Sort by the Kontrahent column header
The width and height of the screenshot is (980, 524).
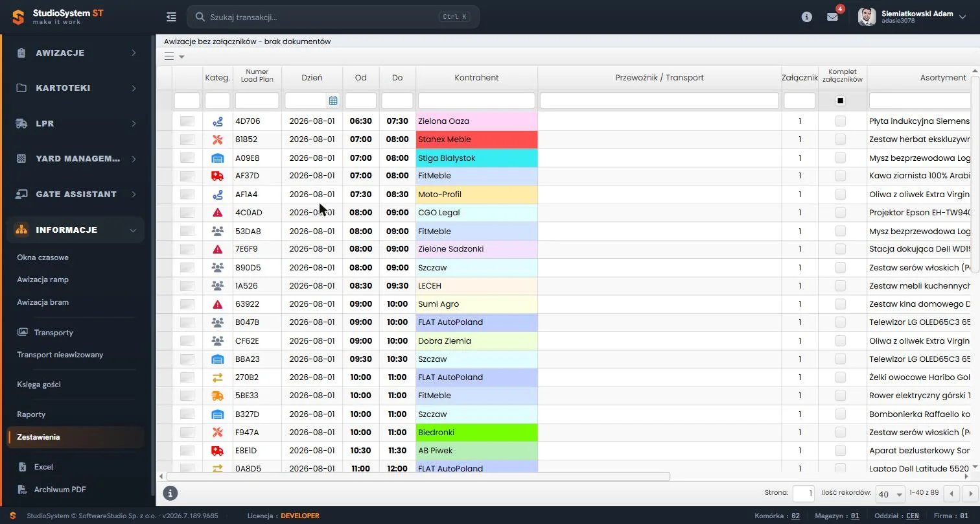[x=476, y=78]
